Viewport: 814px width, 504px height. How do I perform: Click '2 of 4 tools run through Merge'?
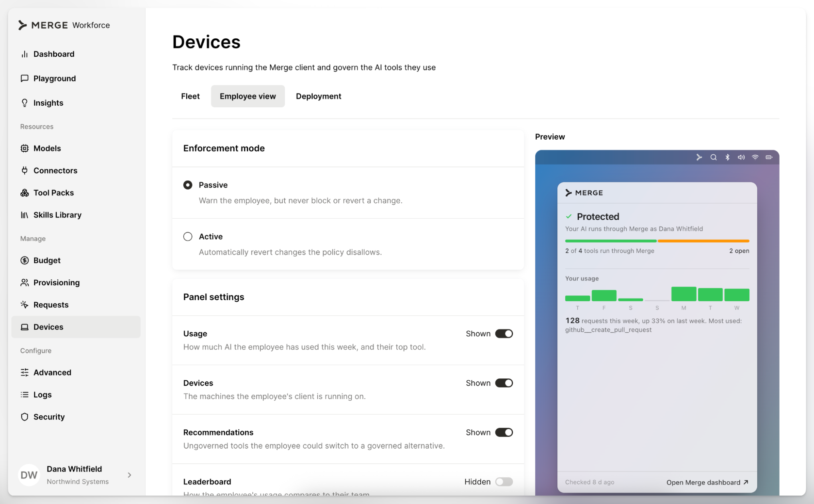pyautogui.click(x=610, y=251)
